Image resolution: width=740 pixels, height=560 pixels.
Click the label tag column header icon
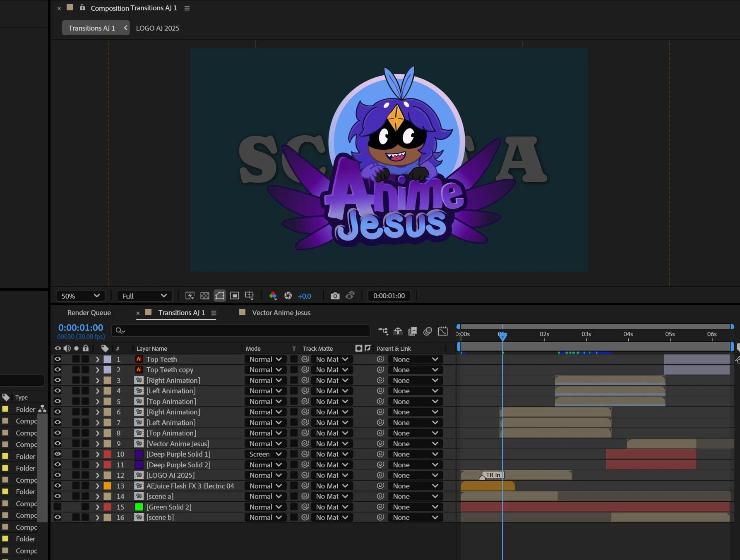tap(105, 348)
